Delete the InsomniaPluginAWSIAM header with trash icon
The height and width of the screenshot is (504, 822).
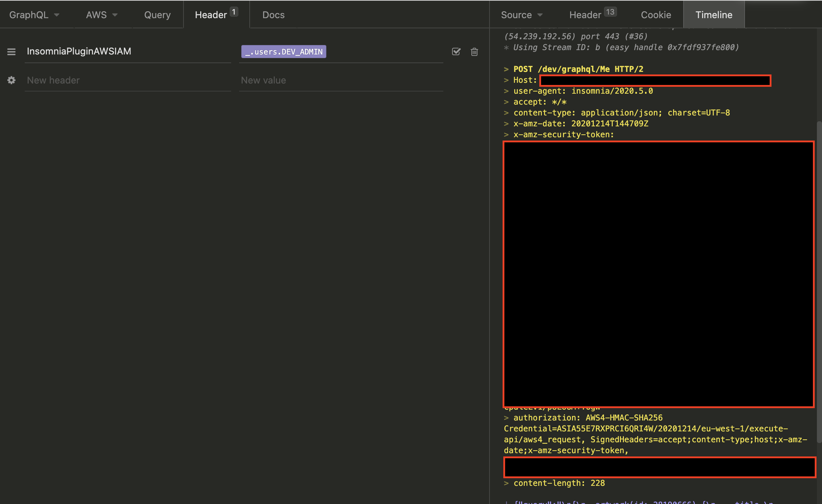point(474,52)
